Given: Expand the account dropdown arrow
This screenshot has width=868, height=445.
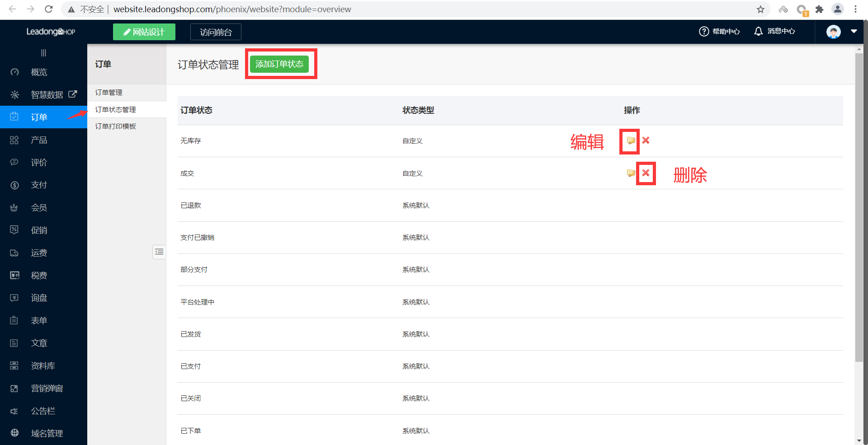Looking at the screenshot, I should coord(854,32).
